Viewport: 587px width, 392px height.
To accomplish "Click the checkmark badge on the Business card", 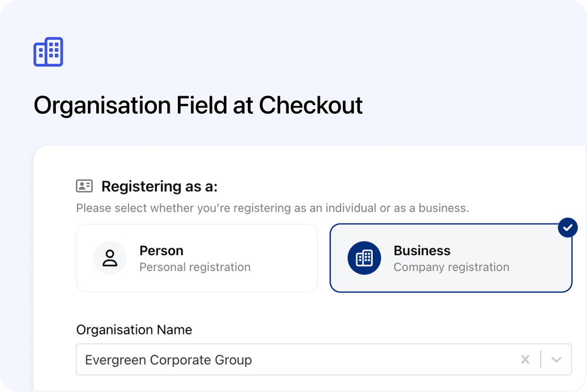I will click(x=567, y=228).
